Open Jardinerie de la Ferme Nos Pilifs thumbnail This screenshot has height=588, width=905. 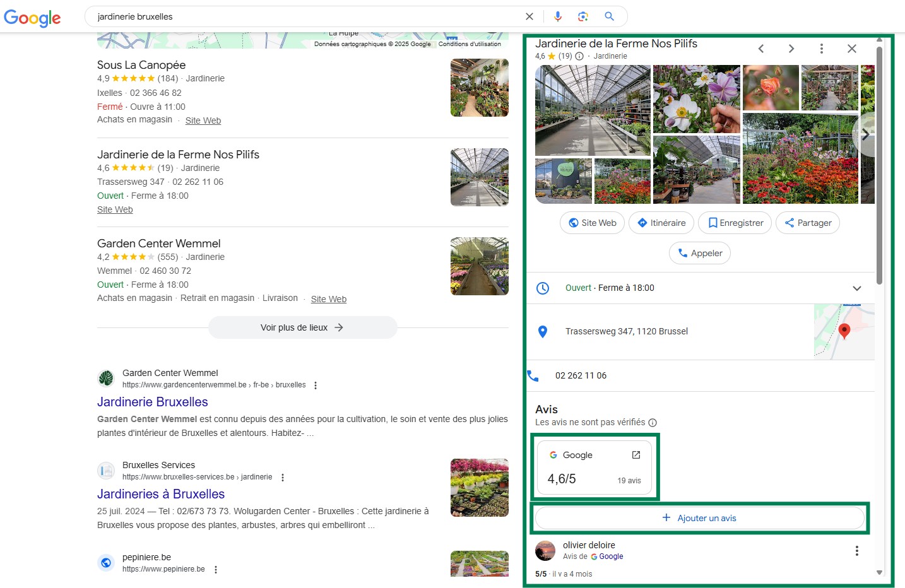tap(480, 177)
